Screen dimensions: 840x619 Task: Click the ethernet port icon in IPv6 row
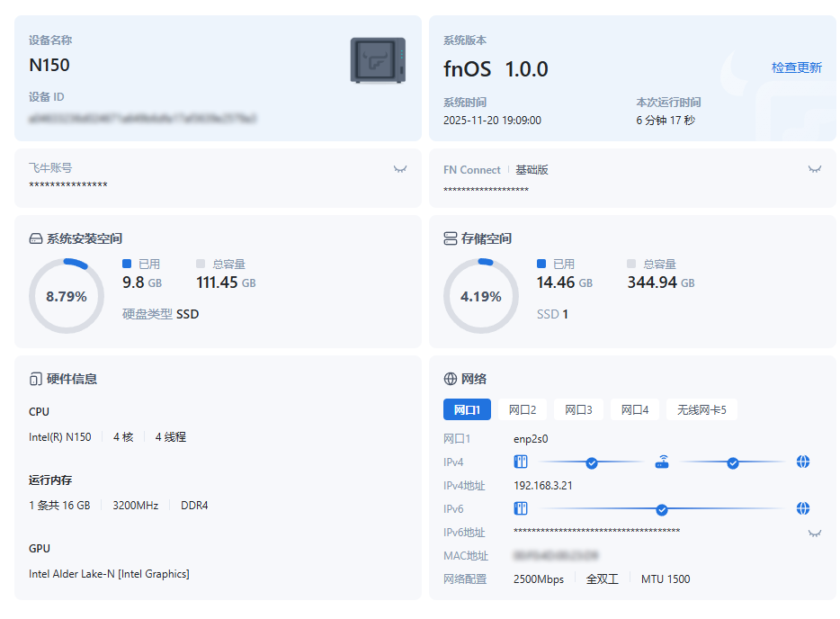521,509
